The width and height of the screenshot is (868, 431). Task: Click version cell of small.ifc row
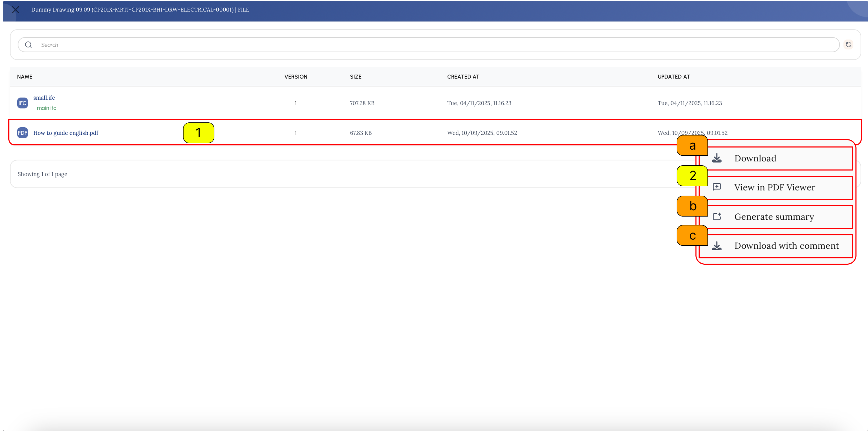[x=296, y=103]
